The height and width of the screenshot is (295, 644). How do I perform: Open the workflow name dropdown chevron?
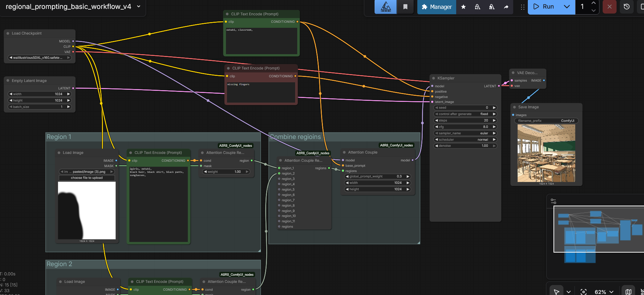[139, 6]
